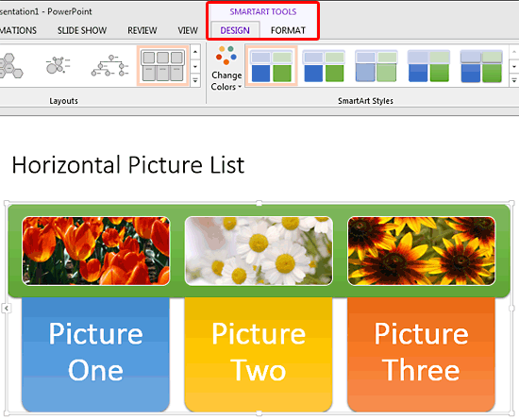This screenshot has width=519, height=420.
Task: Open the Slide Show ribbon tab
Action: pos(82,30)
